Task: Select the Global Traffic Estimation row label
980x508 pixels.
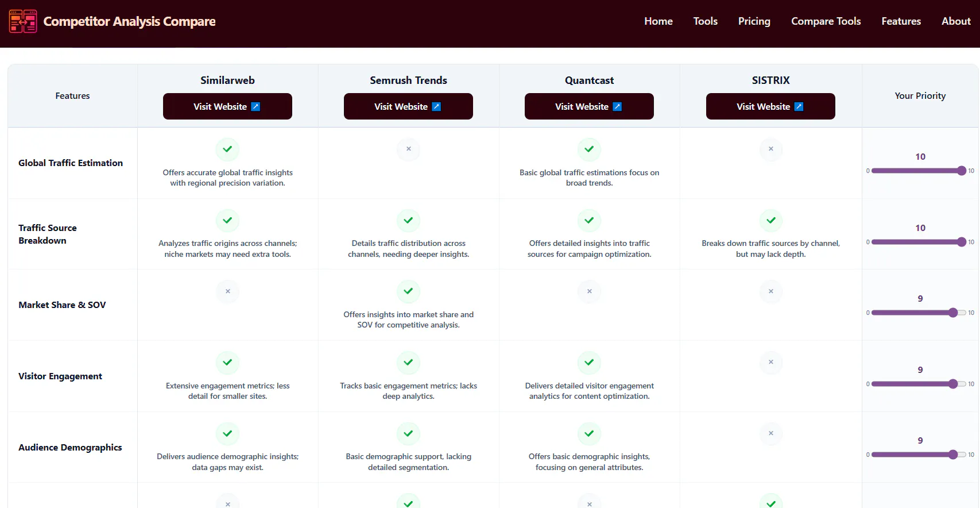Action: pos(71,163)
